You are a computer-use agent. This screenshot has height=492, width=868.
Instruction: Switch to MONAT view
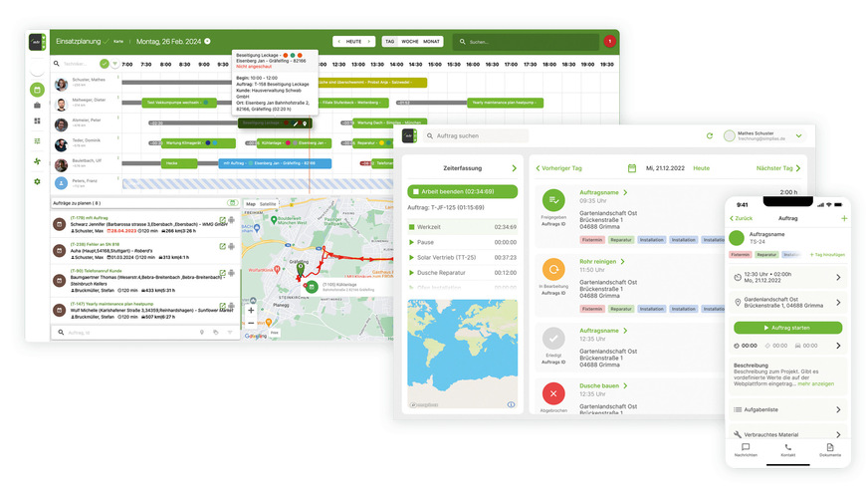click(x=431, y=42)
